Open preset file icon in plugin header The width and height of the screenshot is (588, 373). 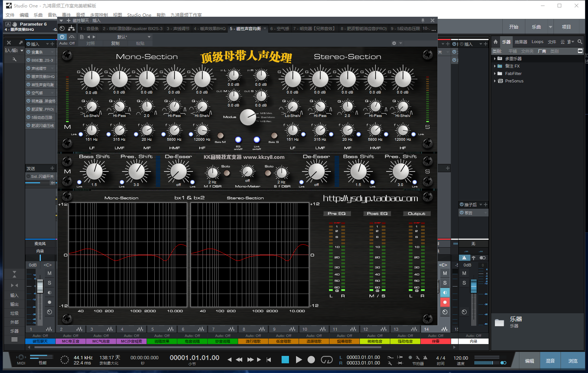82,37
